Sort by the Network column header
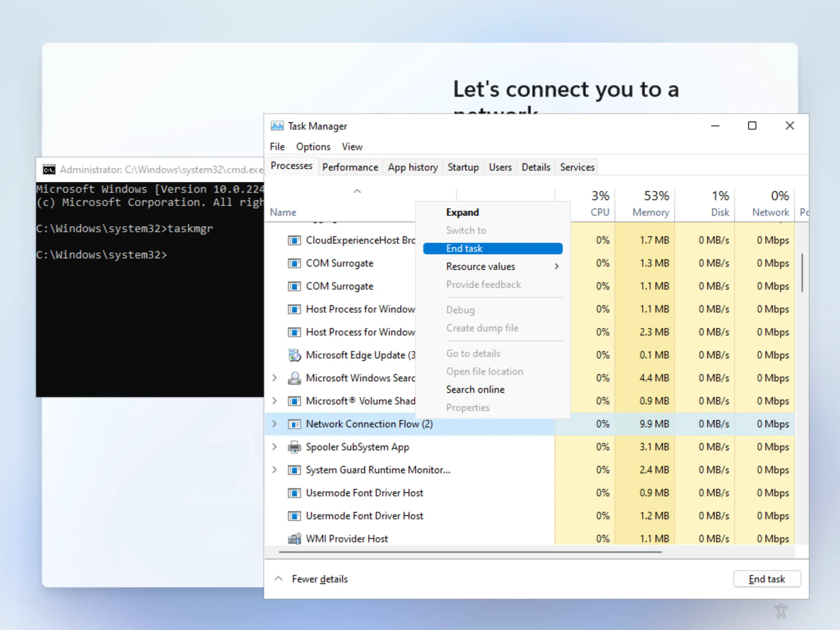 [x=765, y=204]
